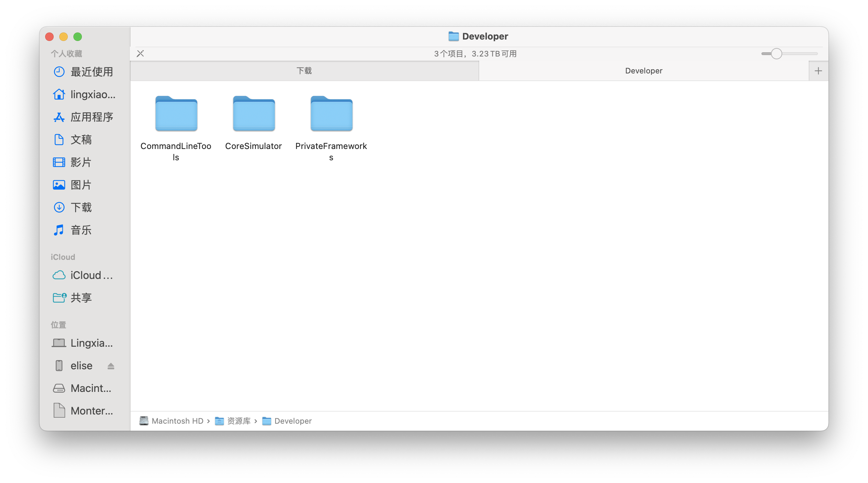Select the CoreSimulator folder
Viewport: 868px width, 483px height.
(x=254, y=114)
